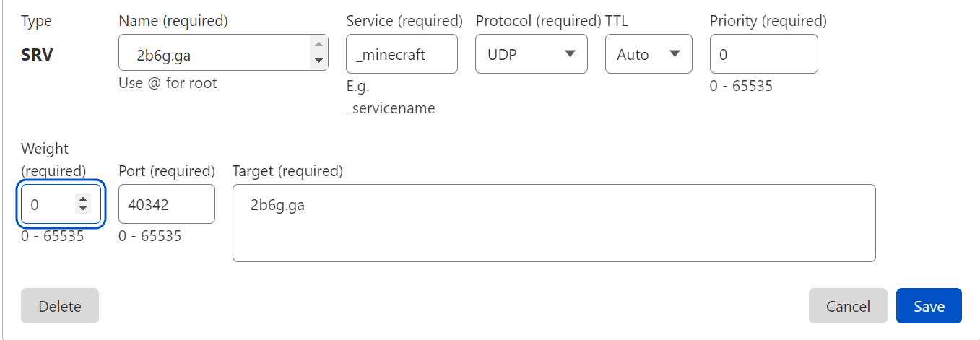Image resolution: width=980 pixels, height=340 pixels.
Task: Decrease Weight with the down spinner arrow
Action: click(83, 209)
